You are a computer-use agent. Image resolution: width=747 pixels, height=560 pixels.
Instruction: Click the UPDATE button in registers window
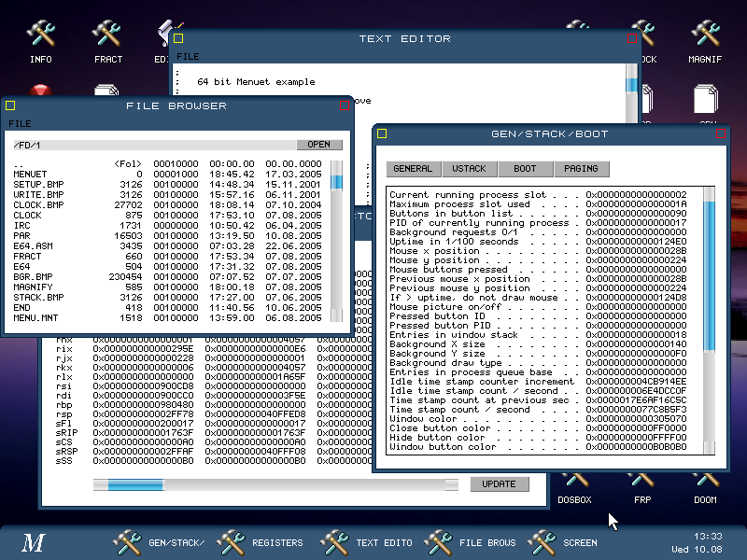(499, 484)
